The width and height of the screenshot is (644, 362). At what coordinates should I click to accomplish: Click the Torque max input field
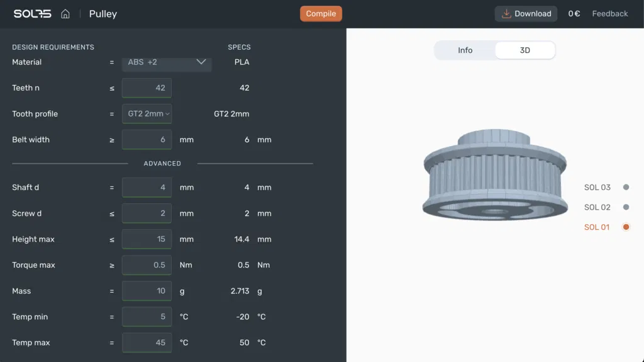(x=147, y=265)
